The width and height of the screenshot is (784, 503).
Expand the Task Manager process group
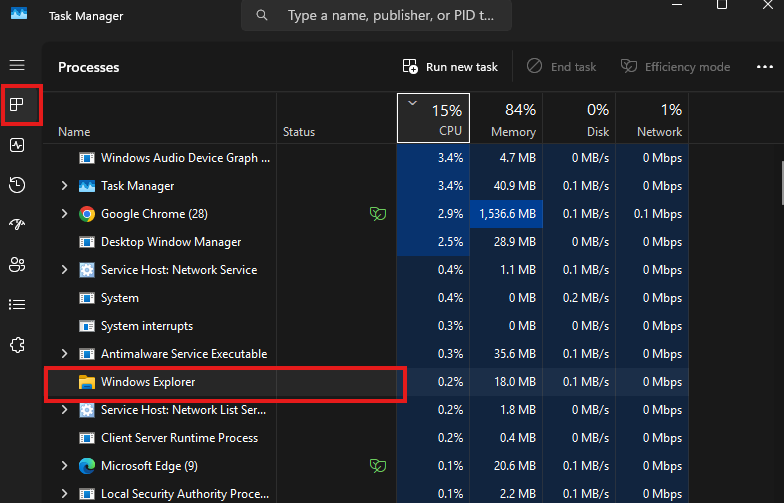click(x=65, y=186)
